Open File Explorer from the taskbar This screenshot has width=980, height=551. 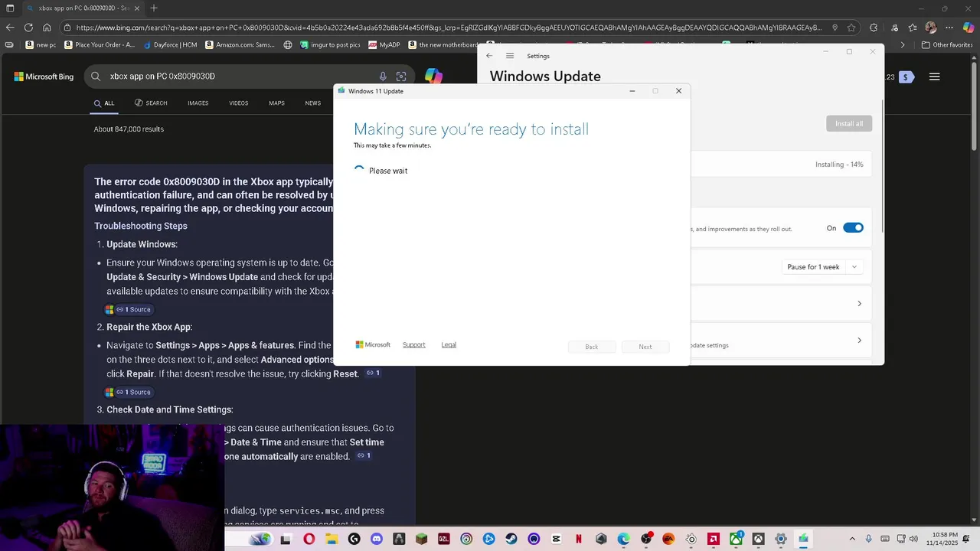pos(332,539)
